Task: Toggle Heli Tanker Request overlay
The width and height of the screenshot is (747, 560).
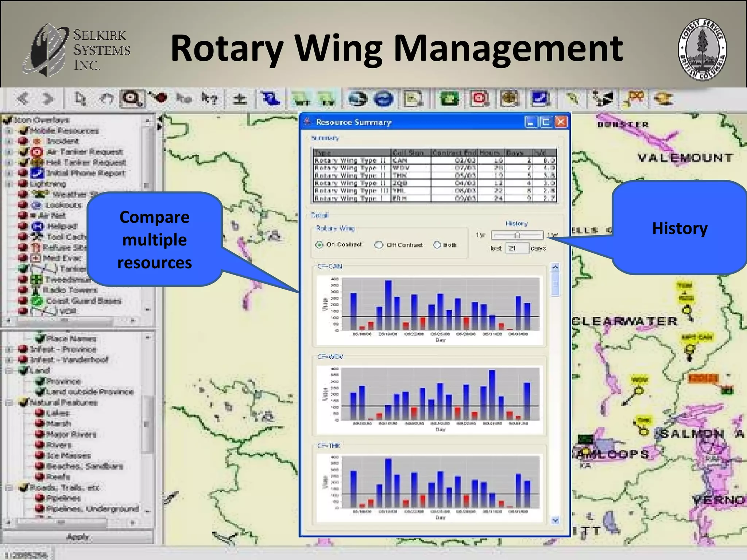Action: 24,162
